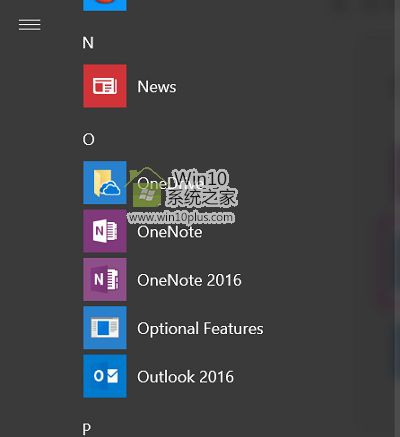Jump to letter N section header
The height and width of the screenshot is (437, 400).
[88, 43]
